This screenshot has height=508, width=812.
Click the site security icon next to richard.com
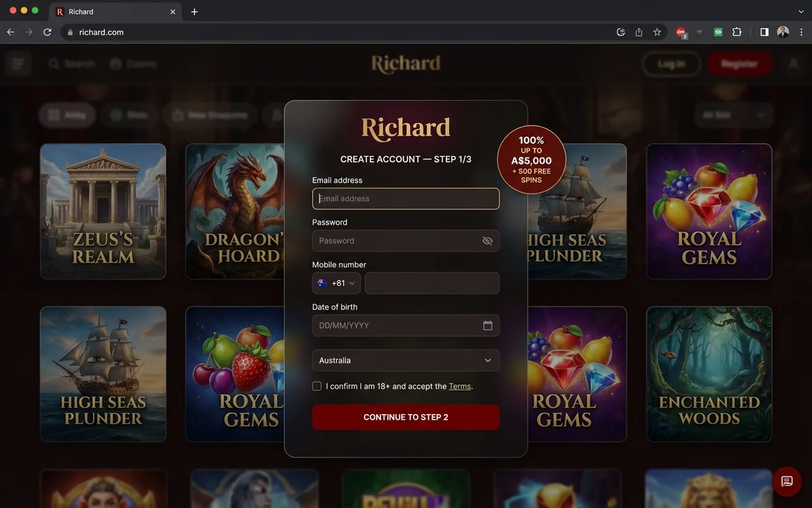coord(70,32)
